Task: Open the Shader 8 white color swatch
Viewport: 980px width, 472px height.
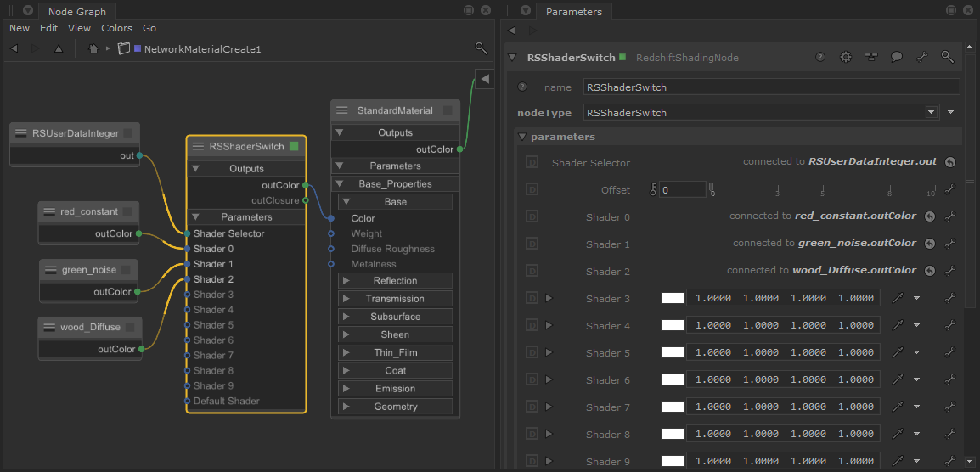Action: point(673,434)
